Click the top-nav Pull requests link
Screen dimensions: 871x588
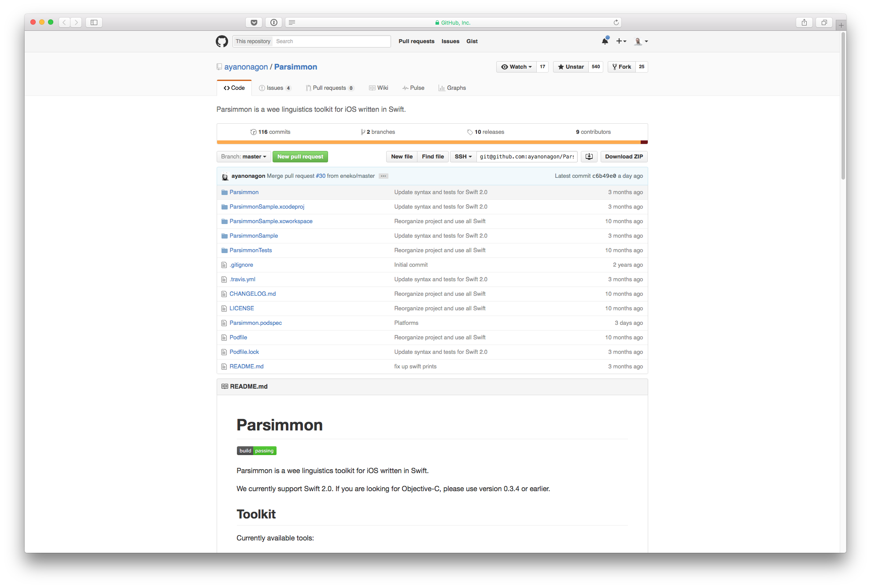[416, 41]
